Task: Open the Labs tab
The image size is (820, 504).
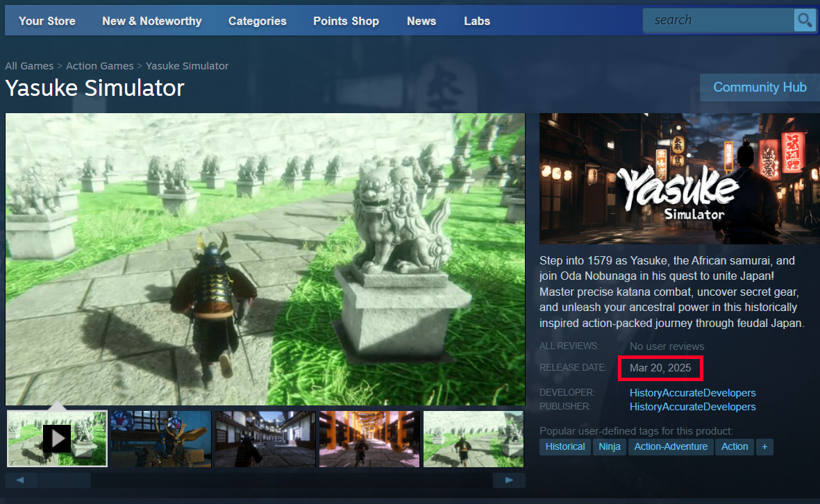Action: coord(477,21)
